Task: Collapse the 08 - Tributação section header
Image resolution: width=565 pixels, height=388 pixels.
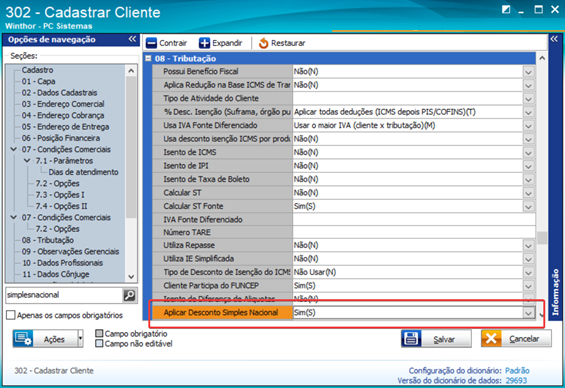Action: point(148,58)
